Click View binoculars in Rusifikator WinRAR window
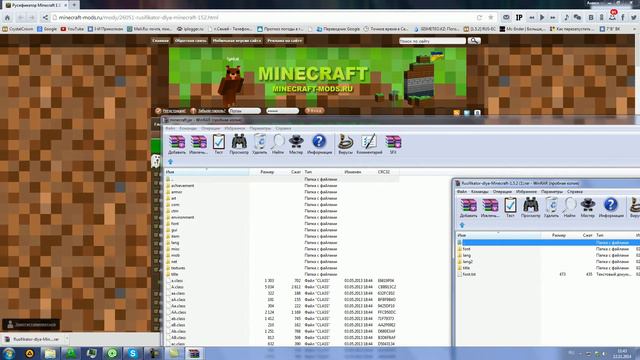The height and width of the screenshot is (360, 640). 530,208
